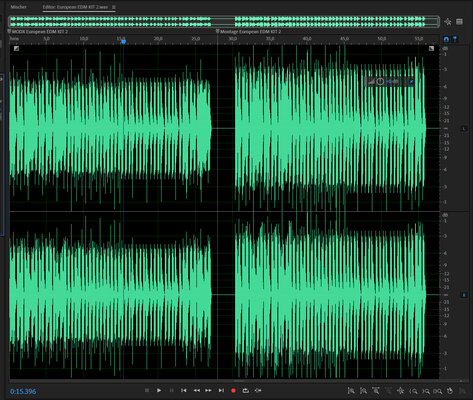The image size is (473, 400).
Task: Zoom in at Out Point
Action: pyautogui.click(x=426, y=391)
